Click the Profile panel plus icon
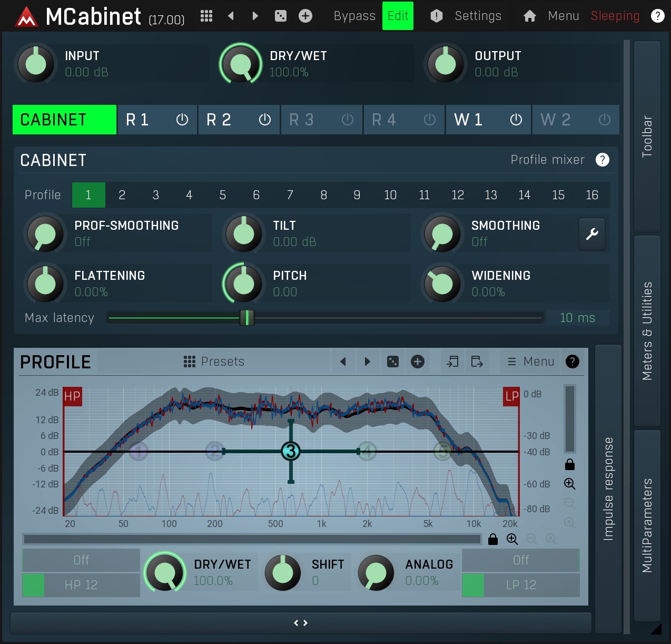Screen dimensions: 671x644 tap(418, 362)
